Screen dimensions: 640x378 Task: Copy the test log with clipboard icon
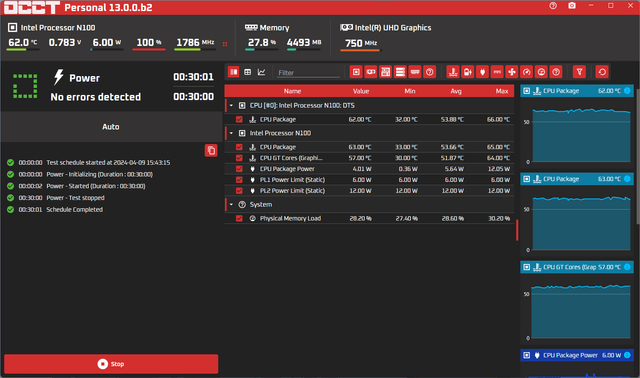pos(211,150)
